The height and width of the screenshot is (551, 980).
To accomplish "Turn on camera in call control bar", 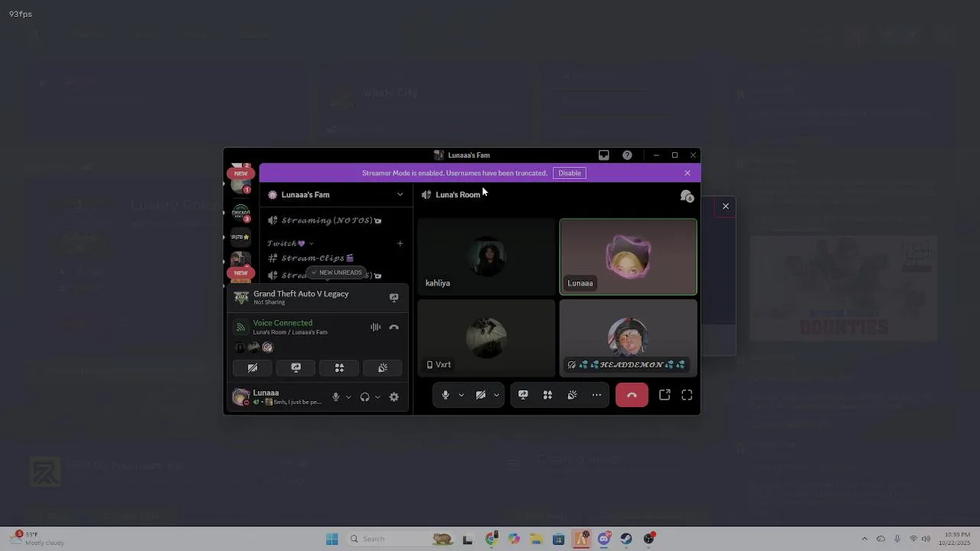I will click(481, 395).
